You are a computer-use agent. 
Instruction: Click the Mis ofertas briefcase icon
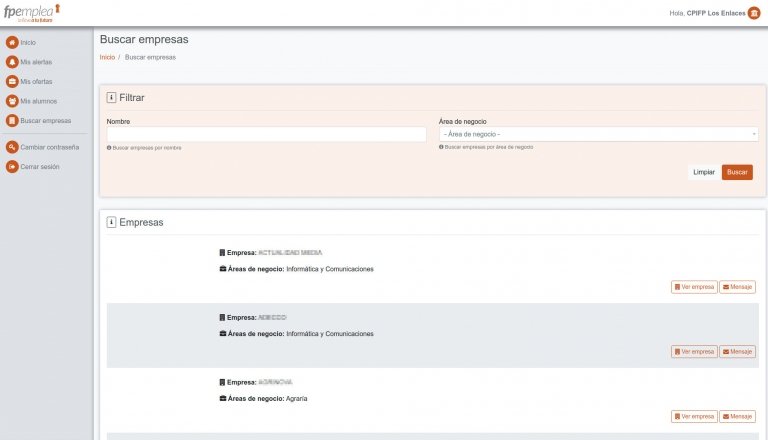click(12, 81)
